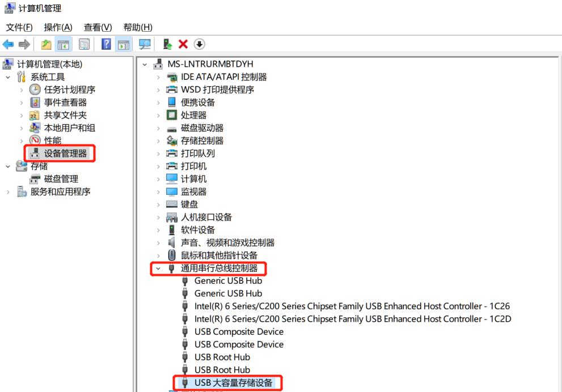This screenshot has height=392, width=562.
Task: Click the mouse (鼠标) device icon
Action: (x=172, y=255)
